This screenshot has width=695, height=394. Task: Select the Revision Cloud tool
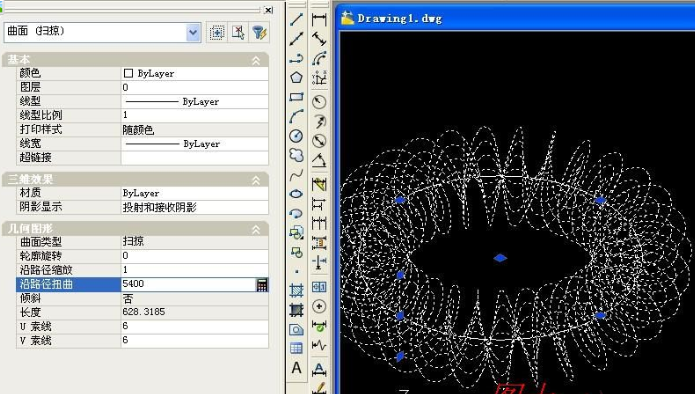[297, 155]
